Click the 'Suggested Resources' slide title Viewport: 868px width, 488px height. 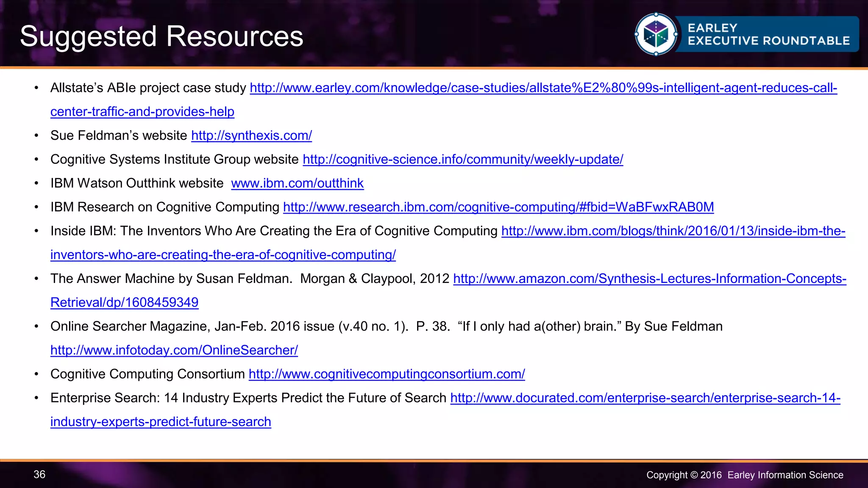[x=161, y=36]
